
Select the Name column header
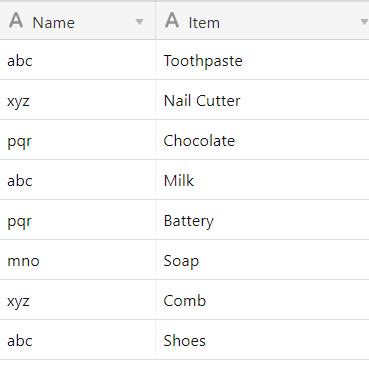pyautogui.click(x=78, y=21)
